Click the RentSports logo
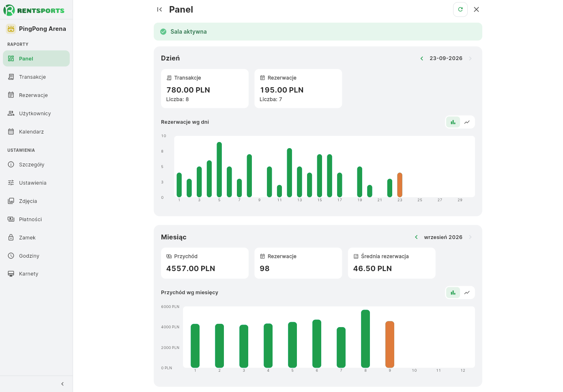Image resolution: width=563 pixels, height=392 pixels. [x=34, y=10]
